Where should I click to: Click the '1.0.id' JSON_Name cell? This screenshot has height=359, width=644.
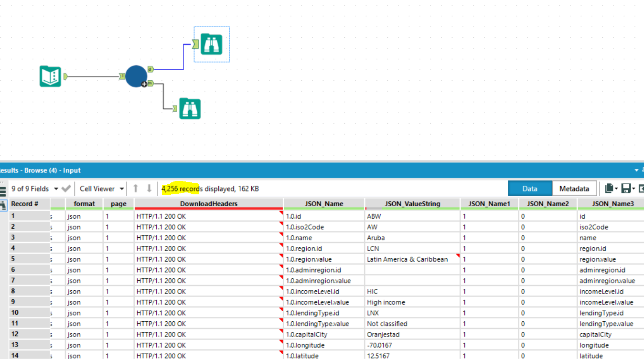[x=324, y=216]
